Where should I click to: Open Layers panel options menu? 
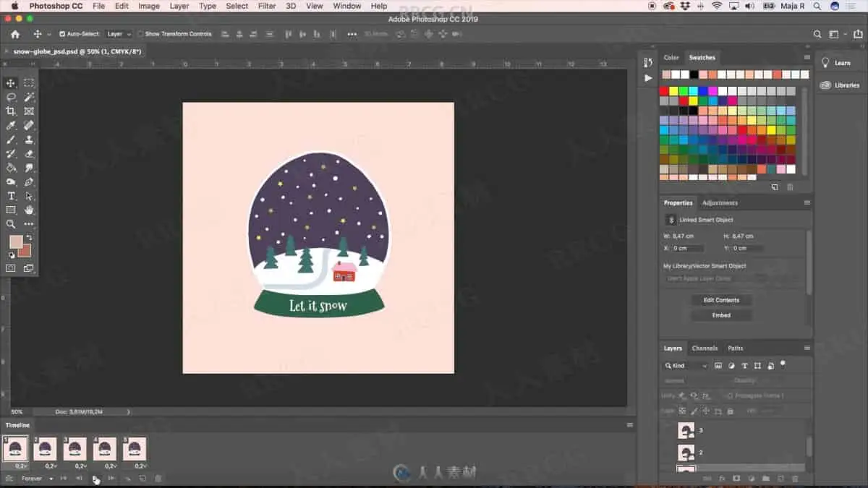click(x=807, y=348)
